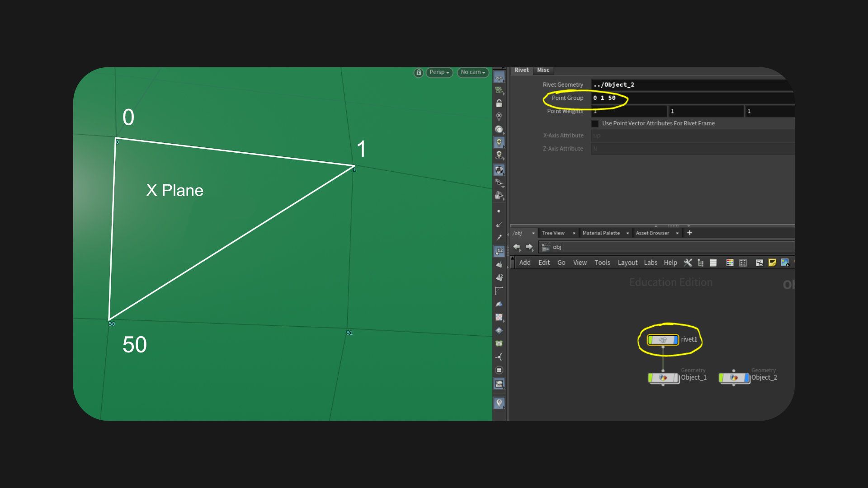The width and height of the screenshot is (868, 488).
Task: Click the origin axes gnomon icon
Action: click(499, 357)
